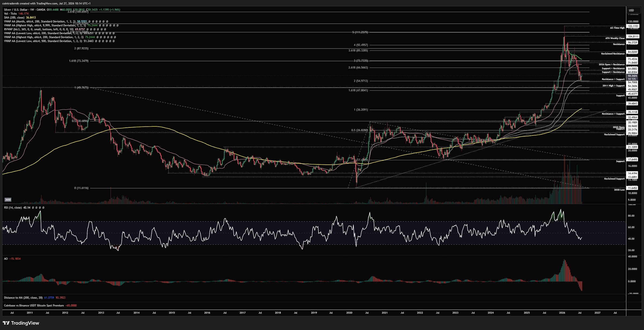The image size is (644, 330).
Task: Click the Fibonacci label 0.5 (26.8280)
Action: click(x=360, y=130)
